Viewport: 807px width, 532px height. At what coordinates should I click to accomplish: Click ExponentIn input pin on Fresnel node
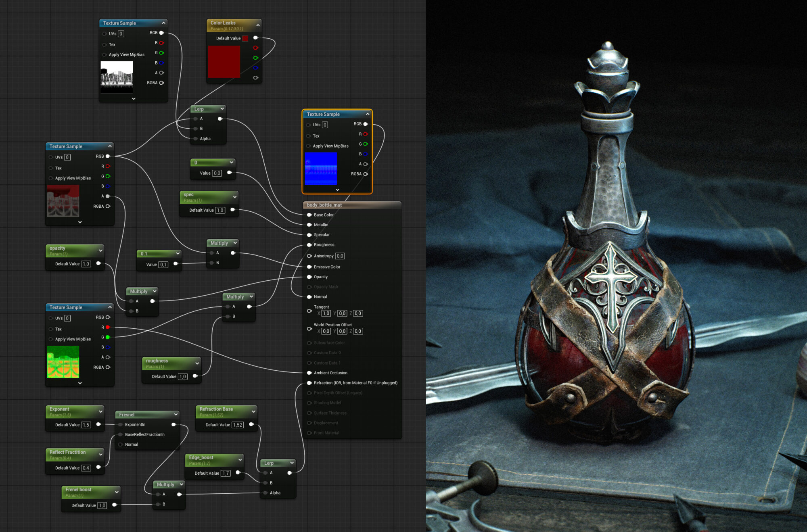[x=120, y=424]
